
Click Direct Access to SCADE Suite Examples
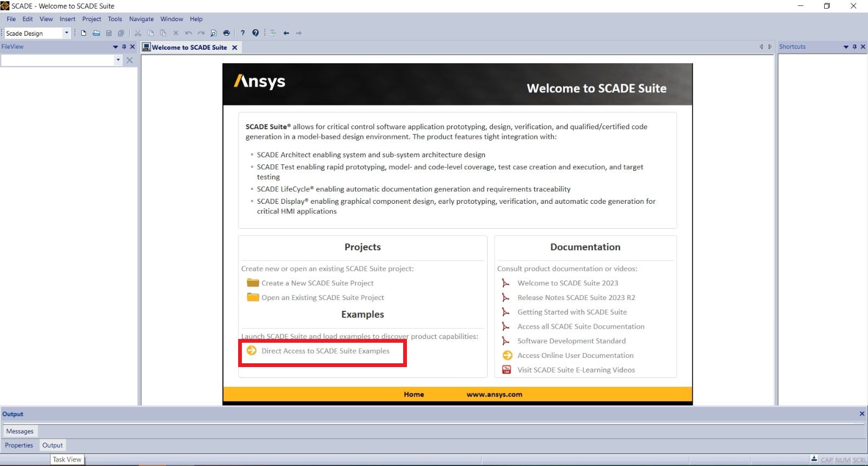pos(325,351)
